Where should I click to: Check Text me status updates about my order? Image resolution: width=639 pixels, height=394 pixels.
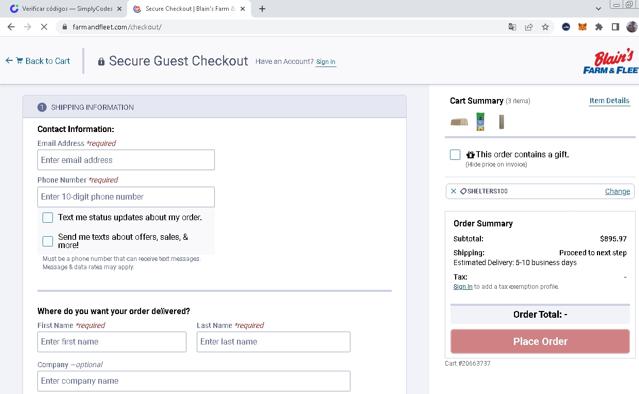(x=48, y=218)
